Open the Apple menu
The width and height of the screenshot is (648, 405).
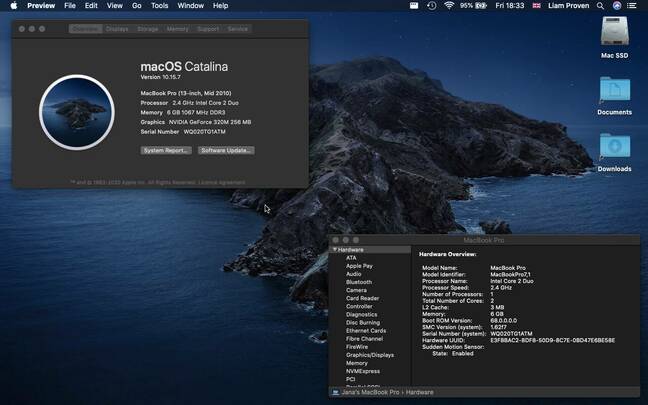click(x=14, y=6)
